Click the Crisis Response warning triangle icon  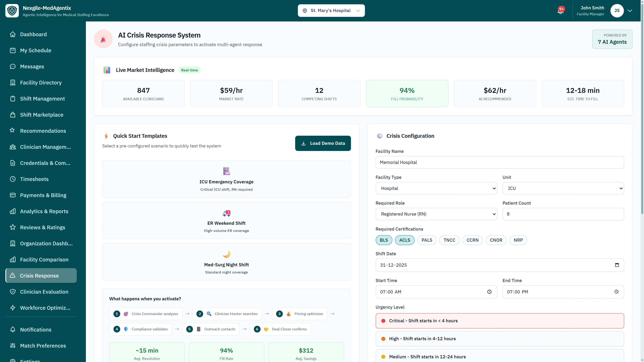pos(13,276)
